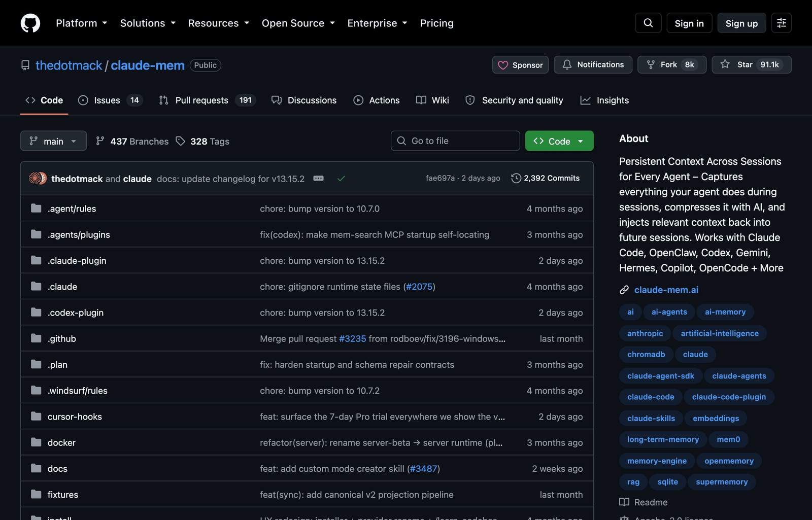Open the claude-mem repository name link
Viewport: 812px width, 520px height.
pos(148,65)
